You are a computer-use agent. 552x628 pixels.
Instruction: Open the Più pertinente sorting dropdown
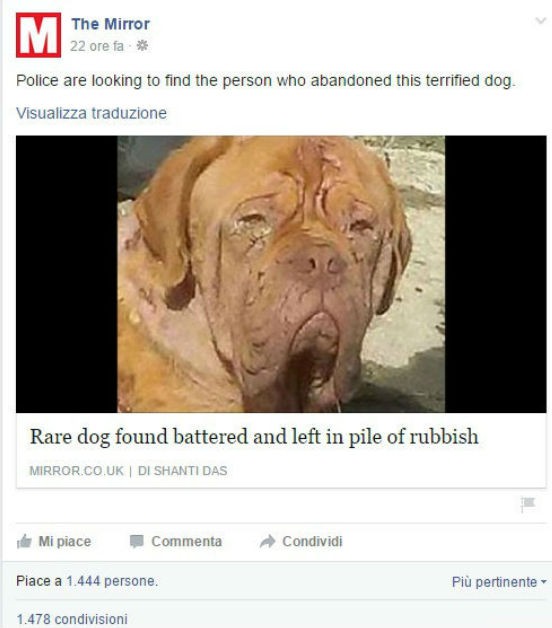[499, 582]
